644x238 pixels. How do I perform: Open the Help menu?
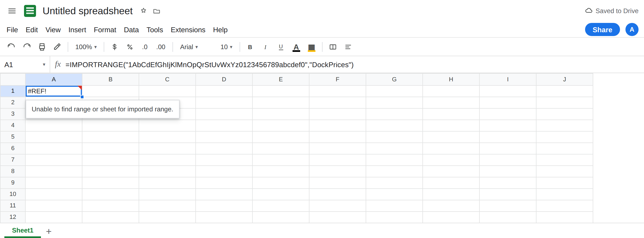pos(220,30)
